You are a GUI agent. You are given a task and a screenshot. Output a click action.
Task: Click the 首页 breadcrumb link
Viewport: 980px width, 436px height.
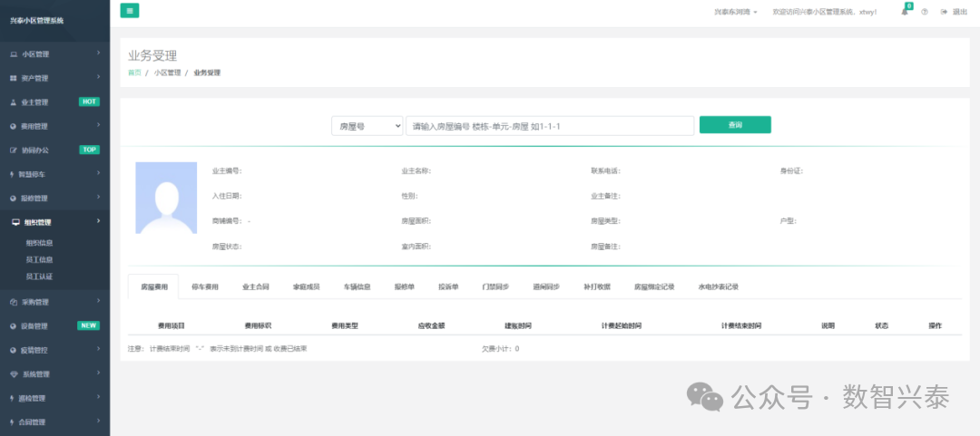click(x=134, y=73)
